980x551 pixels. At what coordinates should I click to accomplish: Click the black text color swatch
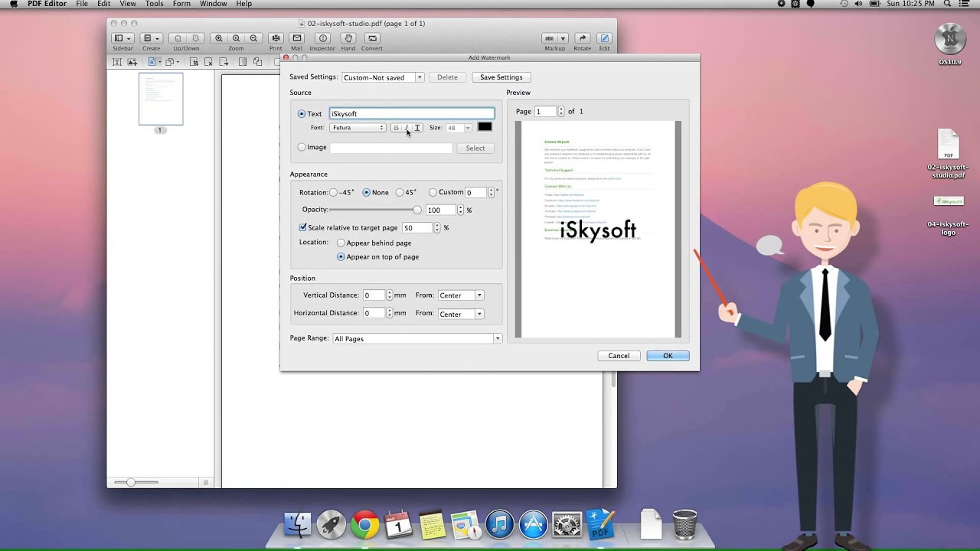click(485, 127)
